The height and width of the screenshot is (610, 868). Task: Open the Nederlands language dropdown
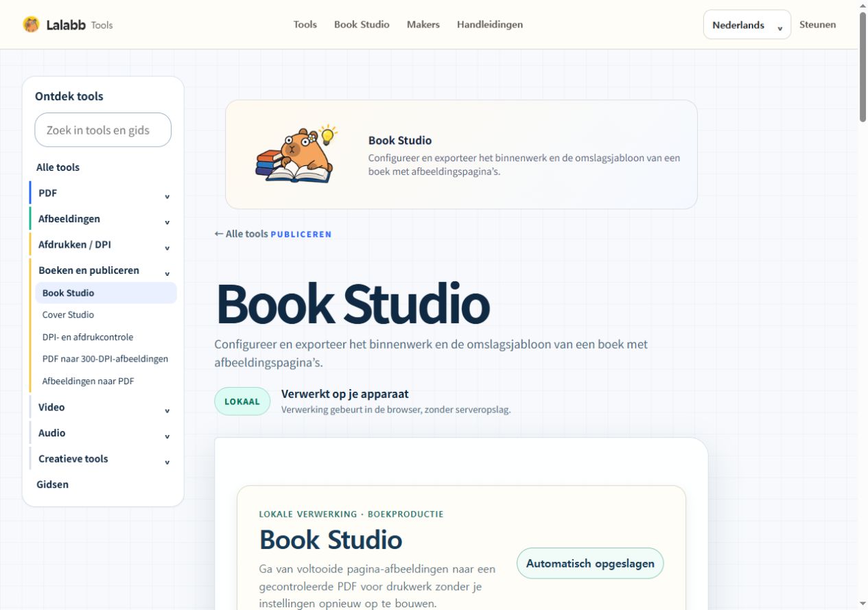747,25
